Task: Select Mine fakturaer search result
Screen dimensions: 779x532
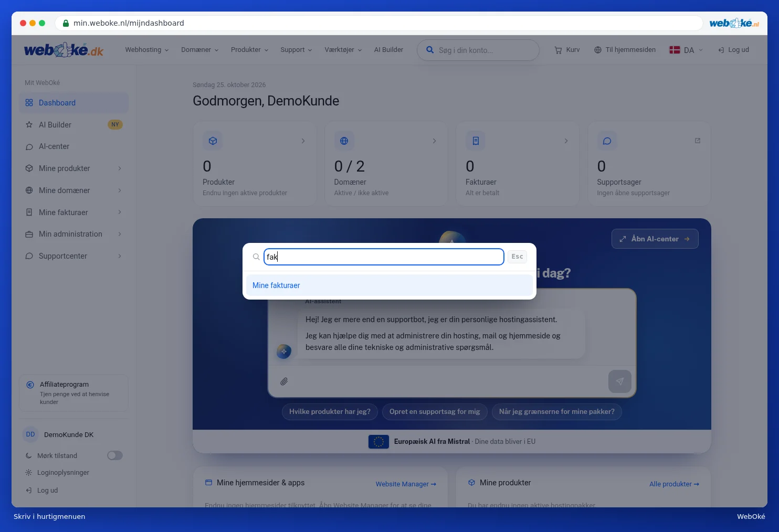Action: point(389,285)
